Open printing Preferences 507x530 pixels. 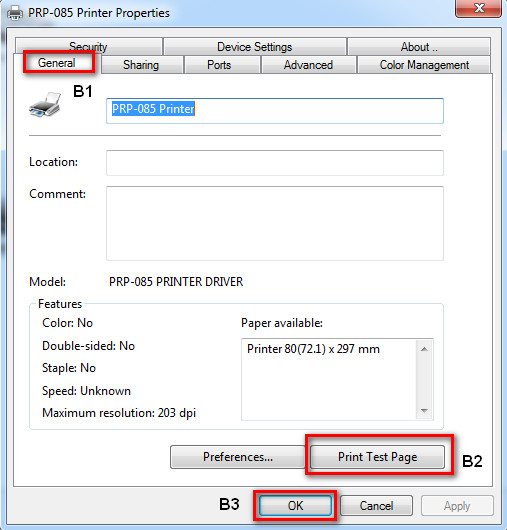[x=238, y=457]
